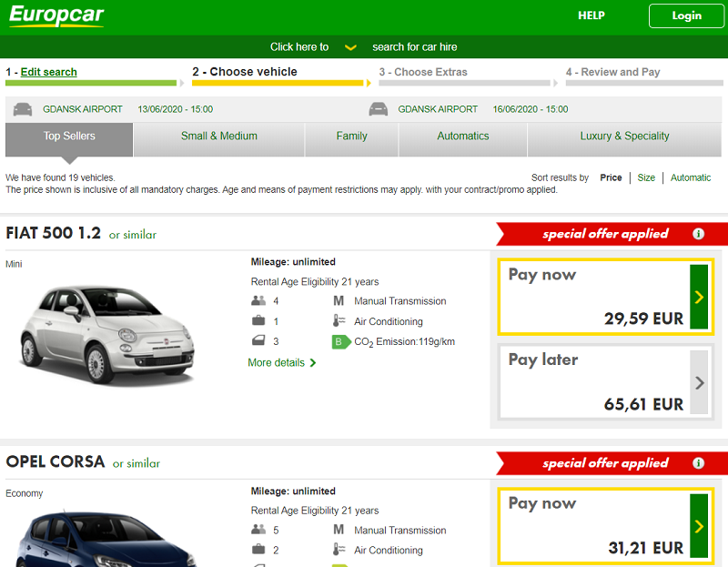Click the Europcar logo
This screenshot has height=567, width=728.
pos(56,16)
